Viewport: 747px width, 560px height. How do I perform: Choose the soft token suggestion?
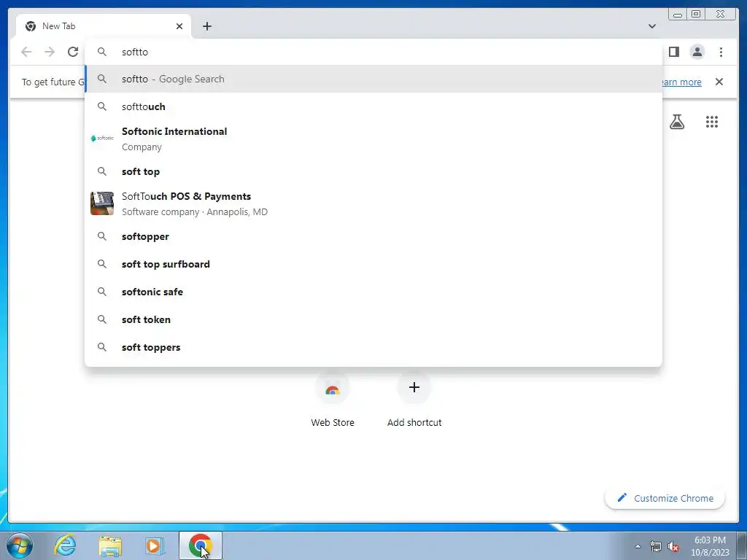click(373, 319)
